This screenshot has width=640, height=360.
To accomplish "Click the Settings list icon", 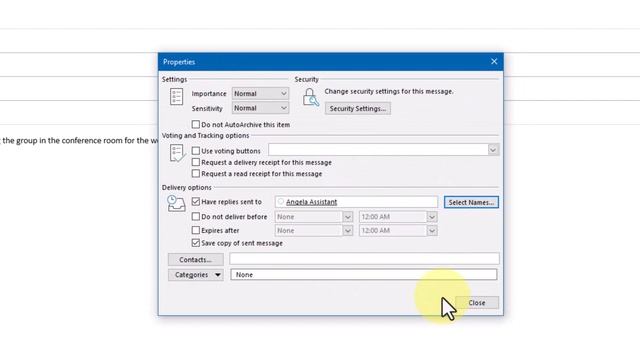I will [176, 97].
